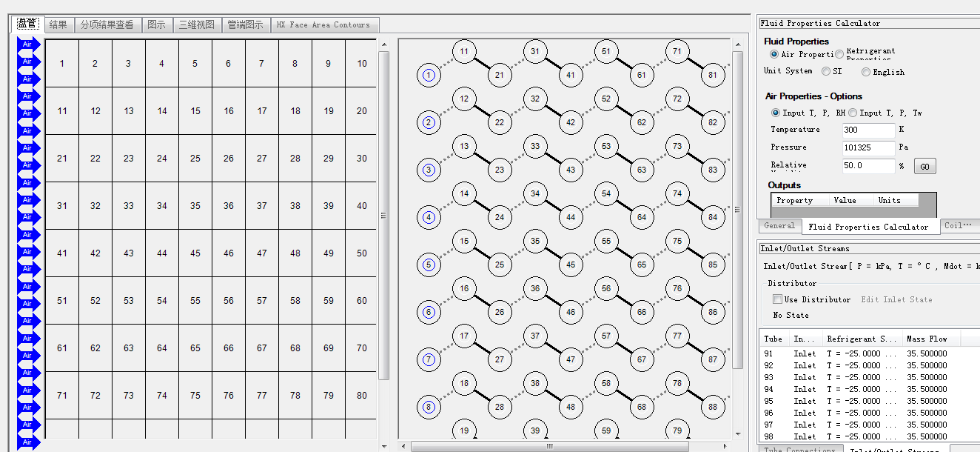Open the HX Face Area Contours tab
This screenshot has width=980, height=452.
(323, 24)
